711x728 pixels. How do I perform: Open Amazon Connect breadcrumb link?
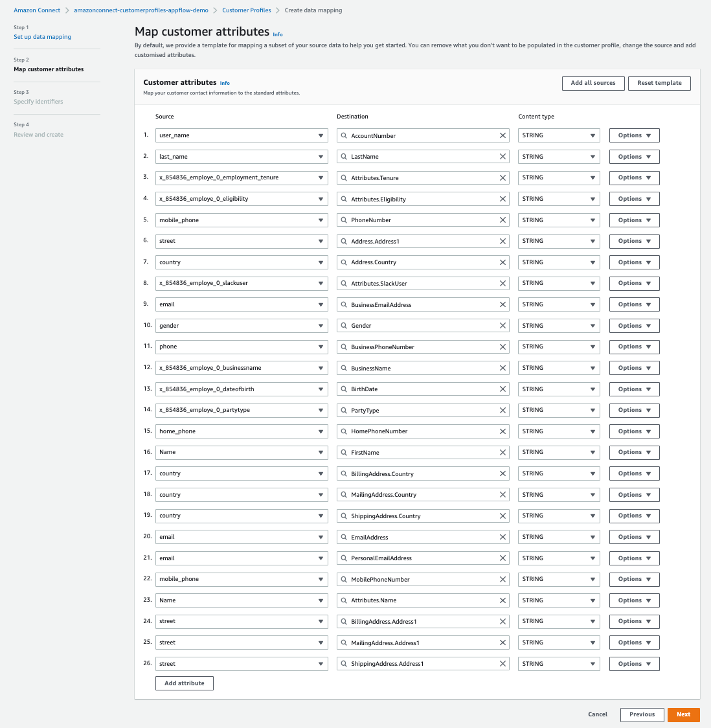[x=37, y=10]
